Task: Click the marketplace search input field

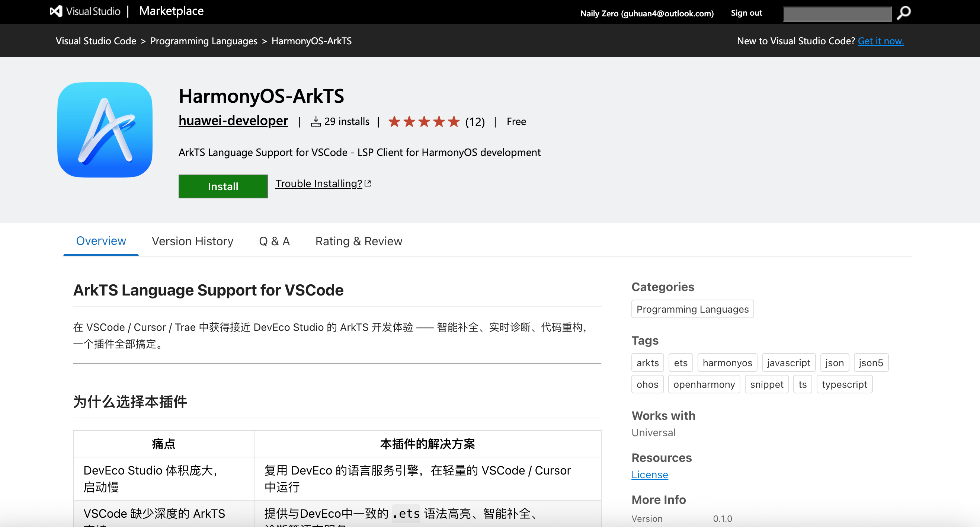Action: click(837, 14)
